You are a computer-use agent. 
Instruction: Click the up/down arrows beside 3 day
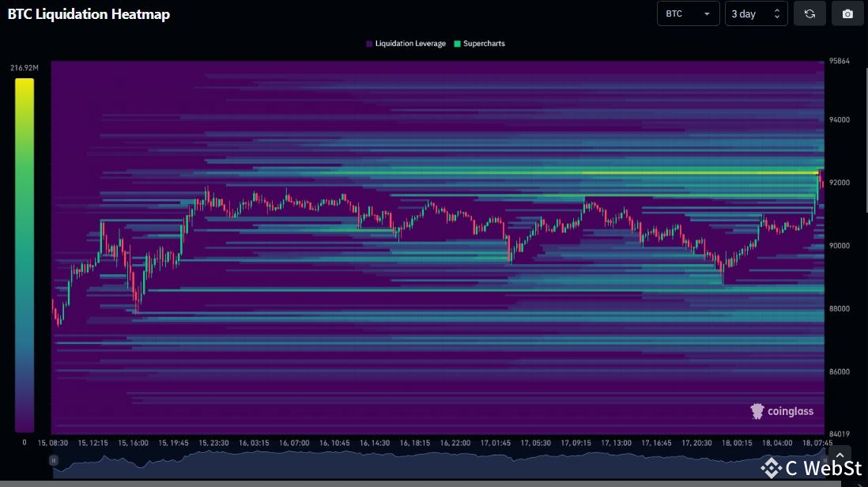click(x=776, y=14)
